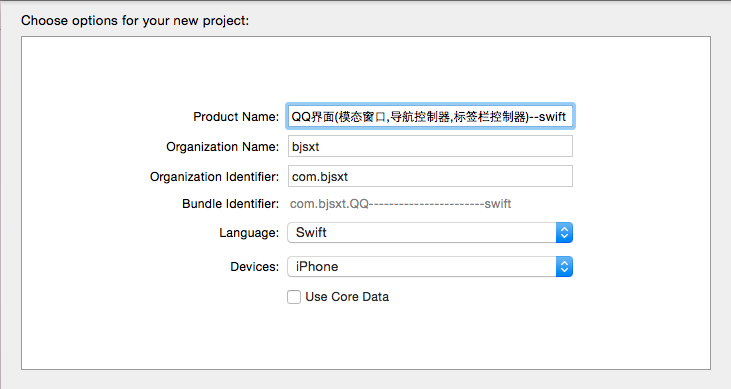Click the Organization Name field containing bjsxt

(x=430, y=146)
